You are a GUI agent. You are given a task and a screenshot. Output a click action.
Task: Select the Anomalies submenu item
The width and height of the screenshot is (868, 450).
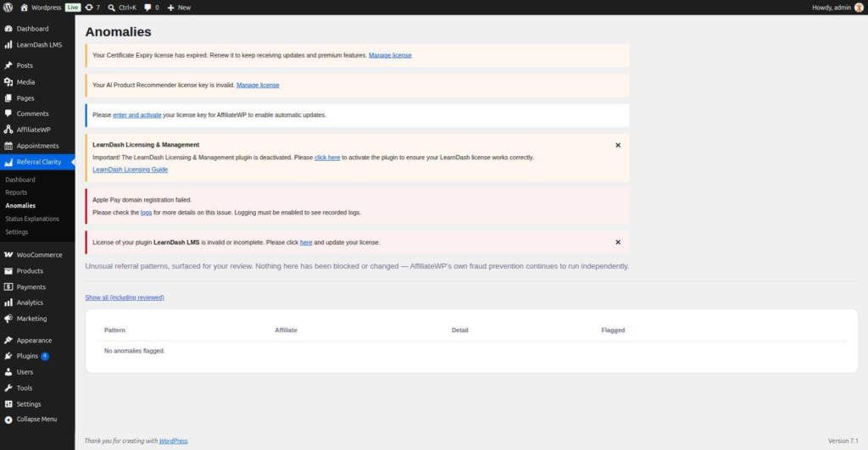tap(20, 205)
